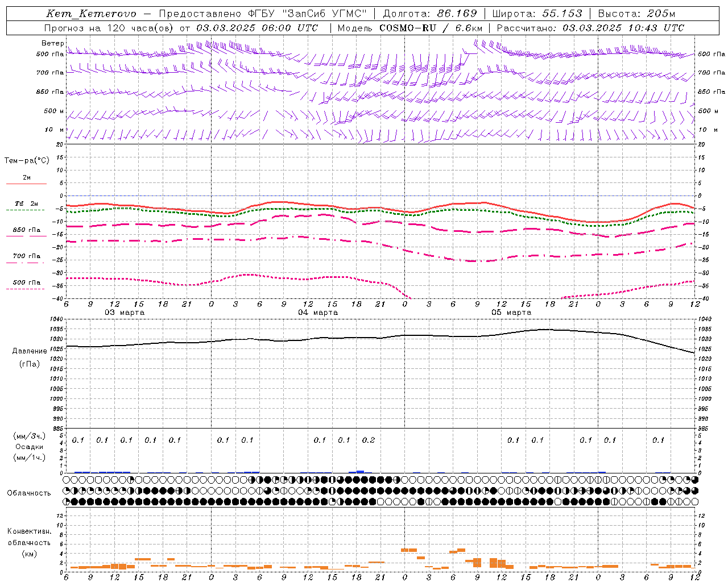Click the 05 марта date label
Viewport: 728px width, 582px height.
[x=511, y=313]
